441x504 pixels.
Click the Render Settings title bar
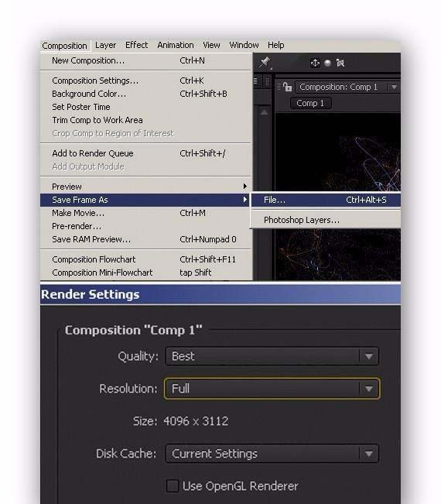point(220,294)
